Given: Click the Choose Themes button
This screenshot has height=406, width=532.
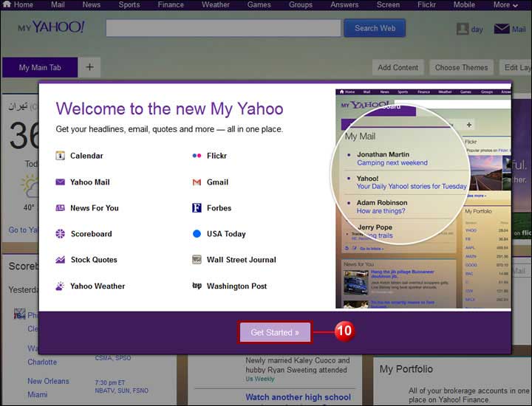Looking at the screenshot, I should point(461,67).
